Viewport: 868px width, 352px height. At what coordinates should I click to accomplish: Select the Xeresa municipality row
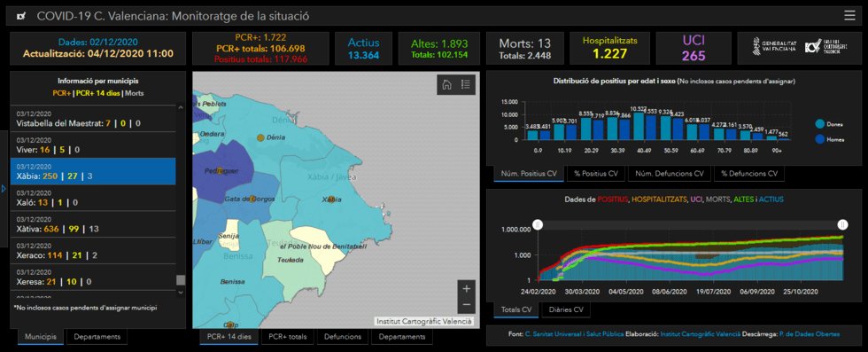tap(93, 278)
